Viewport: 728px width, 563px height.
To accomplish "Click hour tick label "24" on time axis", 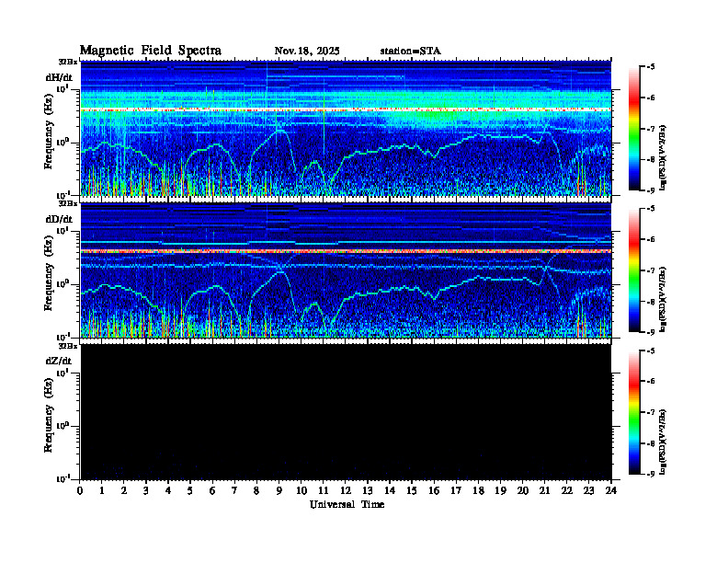I will tap(611, 491).
